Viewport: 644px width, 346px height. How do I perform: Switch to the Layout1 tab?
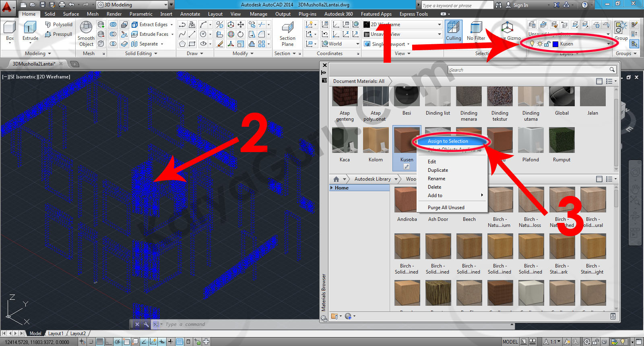coord(56,334)
